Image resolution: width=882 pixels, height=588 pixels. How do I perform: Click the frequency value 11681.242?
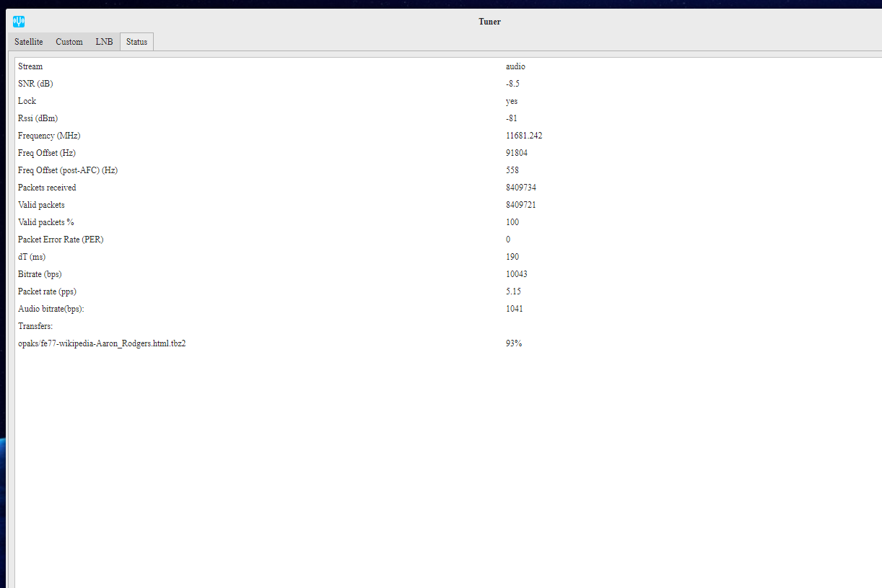524,136
